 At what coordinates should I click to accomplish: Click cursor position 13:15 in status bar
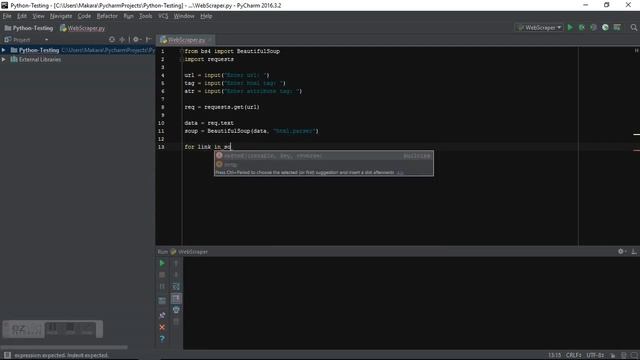[x=554, y=355]
